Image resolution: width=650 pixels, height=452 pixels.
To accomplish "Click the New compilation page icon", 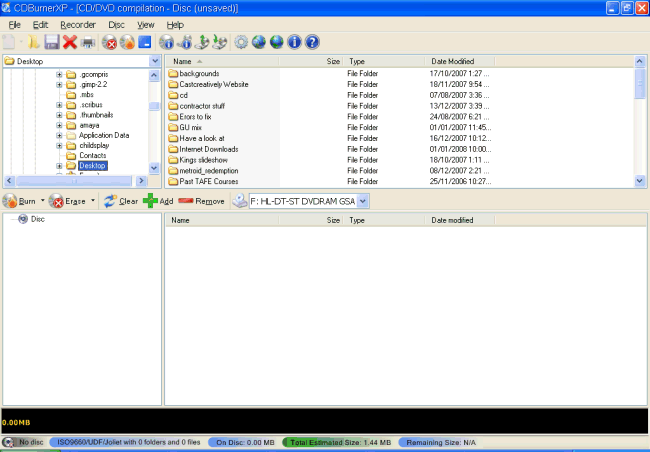I will (9, 42).
